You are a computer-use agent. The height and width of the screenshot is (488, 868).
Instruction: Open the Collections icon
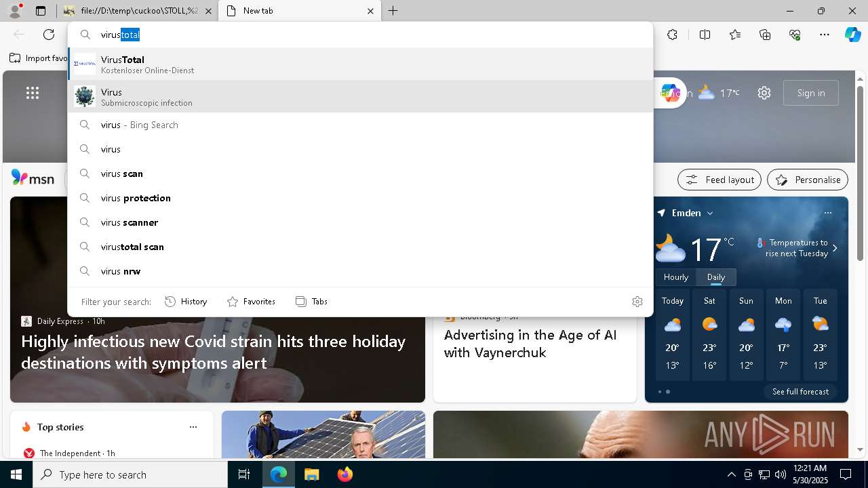point(765,35)
